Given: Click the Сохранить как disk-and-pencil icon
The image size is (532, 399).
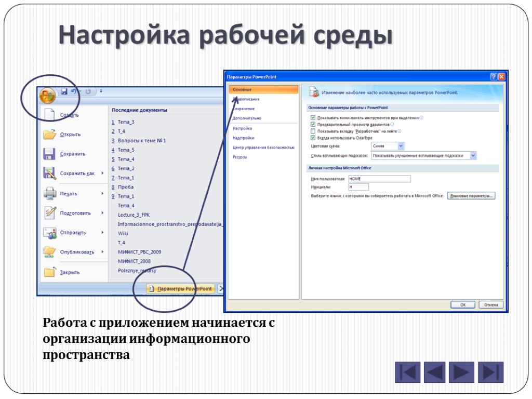Looking at the screenshot, I should [49, 173].
